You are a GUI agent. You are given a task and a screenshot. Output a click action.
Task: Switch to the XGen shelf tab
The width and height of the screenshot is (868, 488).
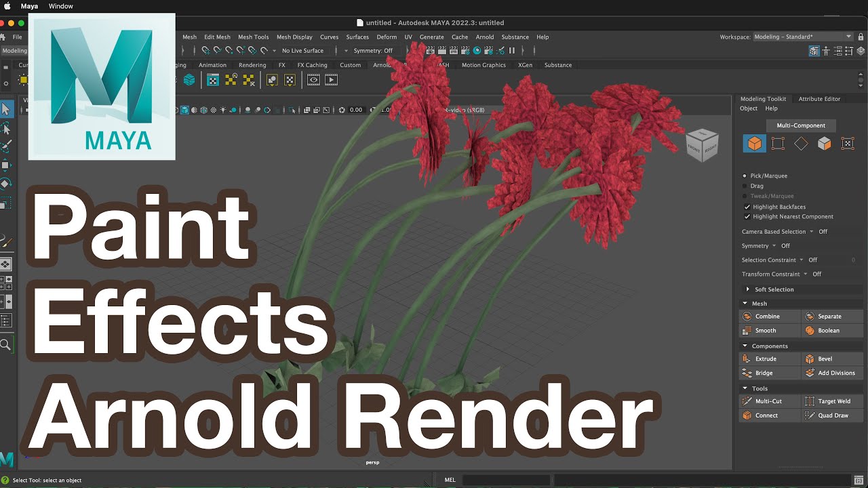pos(525,65)
